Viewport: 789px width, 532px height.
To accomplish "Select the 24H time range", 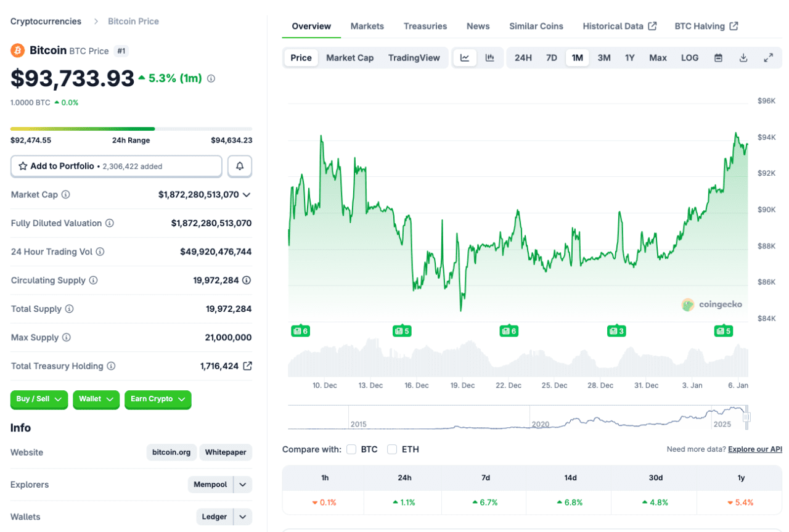I will [523, 58].
